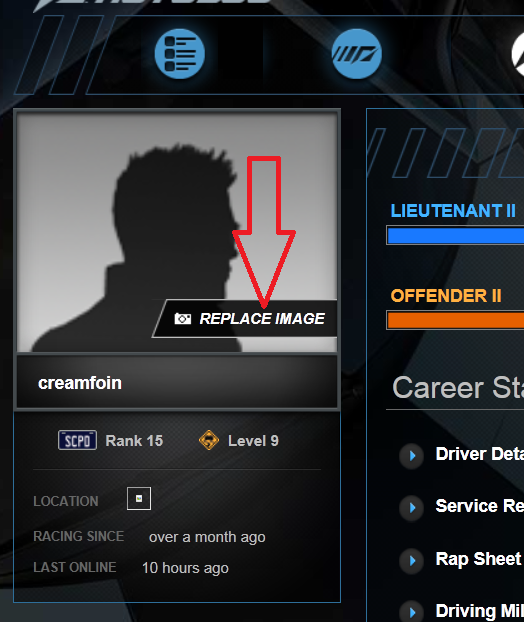
Task: Click the Rank 15 label
Action: point(134,441)
